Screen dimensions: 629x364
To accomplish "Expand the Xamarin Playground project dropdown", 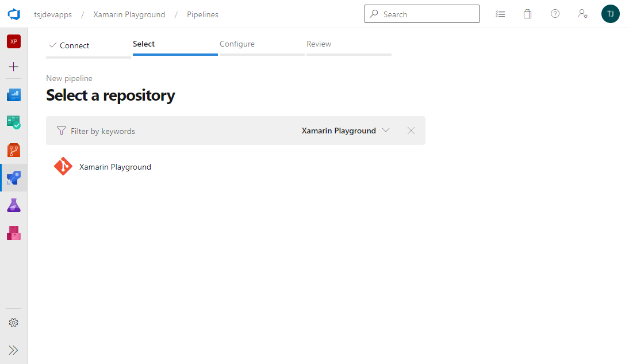I will (x=346, y=131).
